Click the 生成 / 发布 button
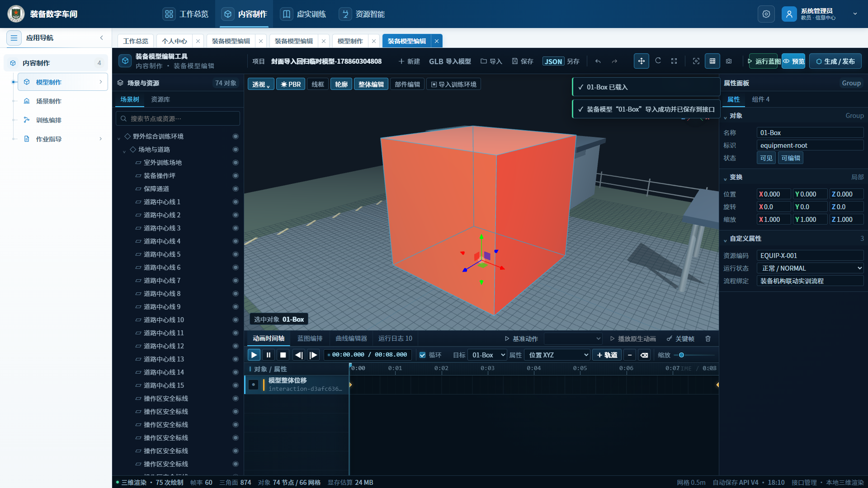This screenshot has width=868, height=488. point(835,61)
